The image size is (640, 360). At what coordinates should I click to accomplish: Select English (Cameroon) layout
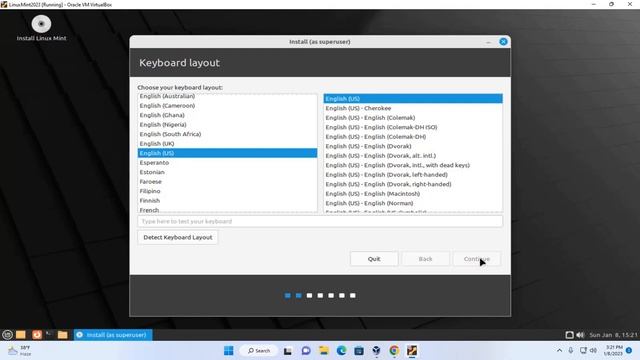pyautogui.click(x=227, y=106)
